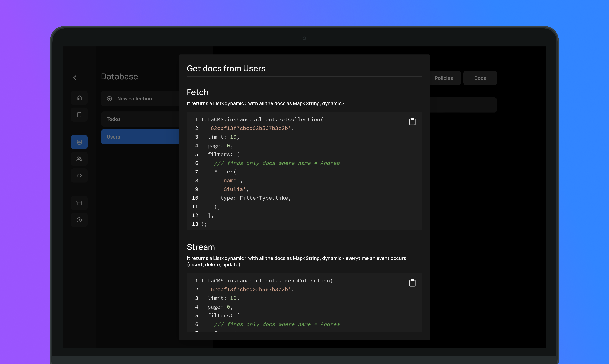Click the plus icon beside New collection
Screen dimensions: 609x364
click(x=109, y=99)
